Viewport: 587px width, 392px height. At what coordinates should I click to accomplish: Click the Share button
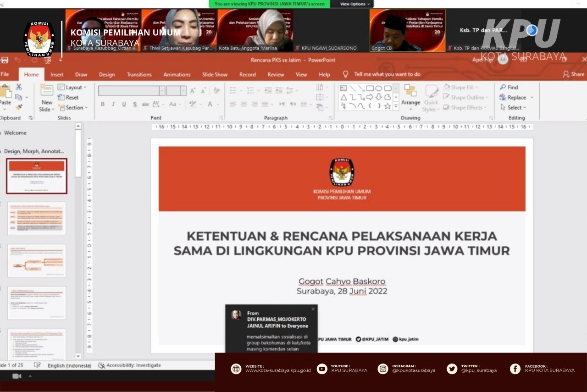point(574,74)
